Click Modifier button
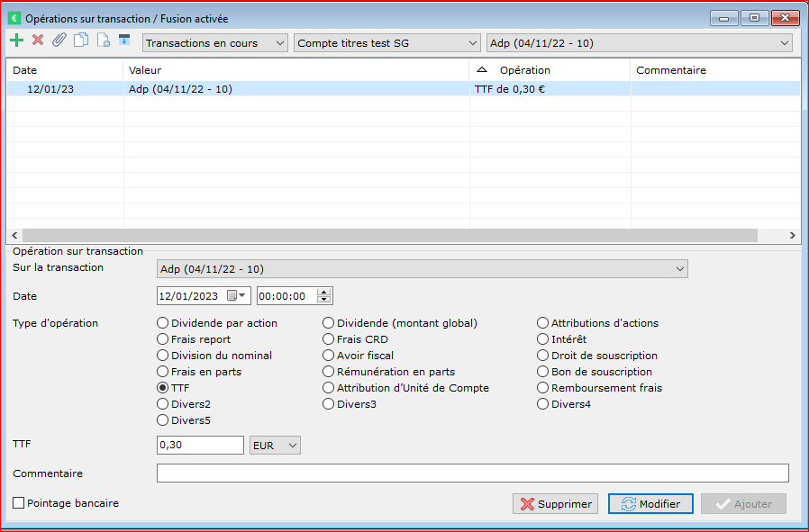The image size is (809, 532). (650, 504)
